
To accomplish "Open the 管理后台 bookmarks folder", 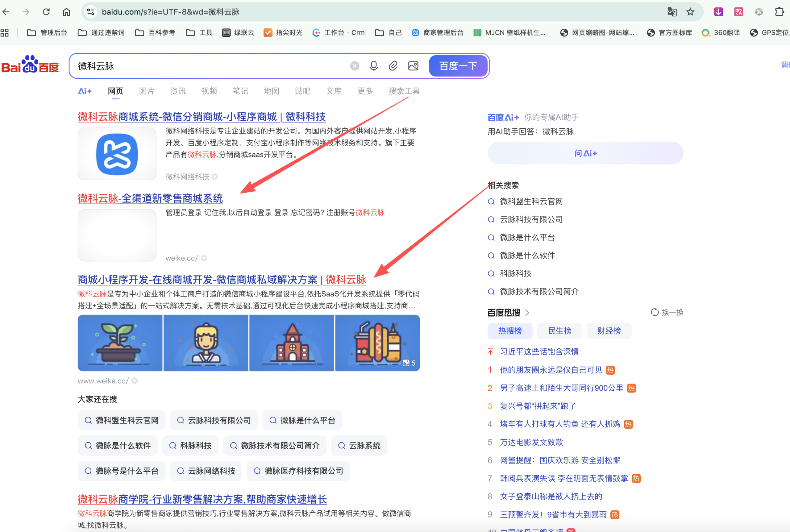I will pyautogui.click(x=47, y=33).
